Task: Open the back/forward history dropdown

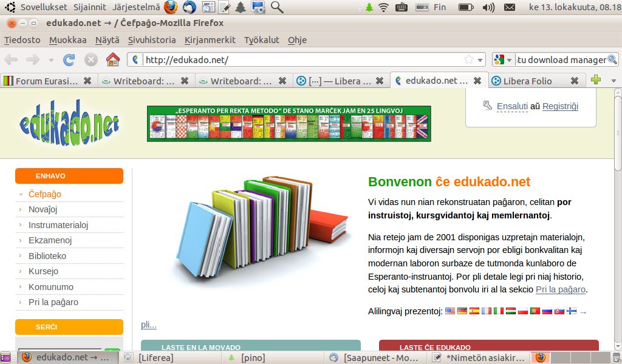Action: point(51,60)
